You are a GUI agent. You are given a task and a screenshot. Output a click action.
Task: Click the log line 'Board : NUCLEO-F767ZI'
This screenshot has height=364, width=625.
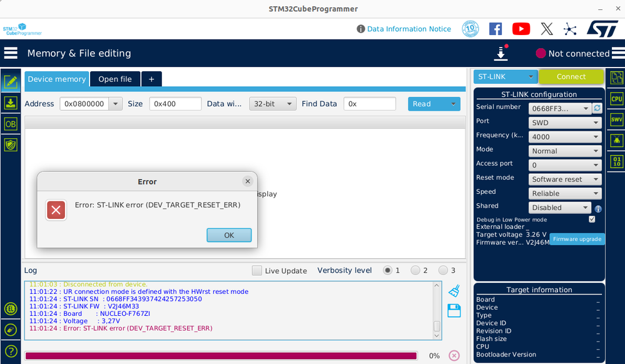coord(89,314)
